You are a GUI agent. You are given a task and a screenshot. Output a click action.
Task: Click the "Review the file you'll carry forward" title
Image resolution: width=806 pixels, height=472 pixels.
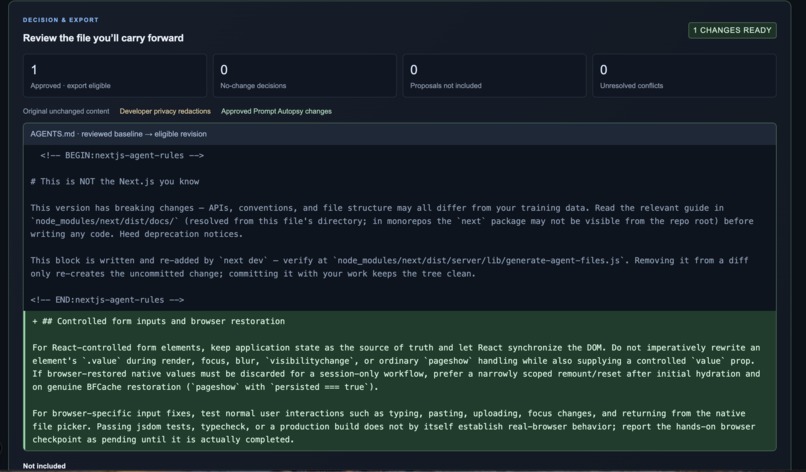103,38
